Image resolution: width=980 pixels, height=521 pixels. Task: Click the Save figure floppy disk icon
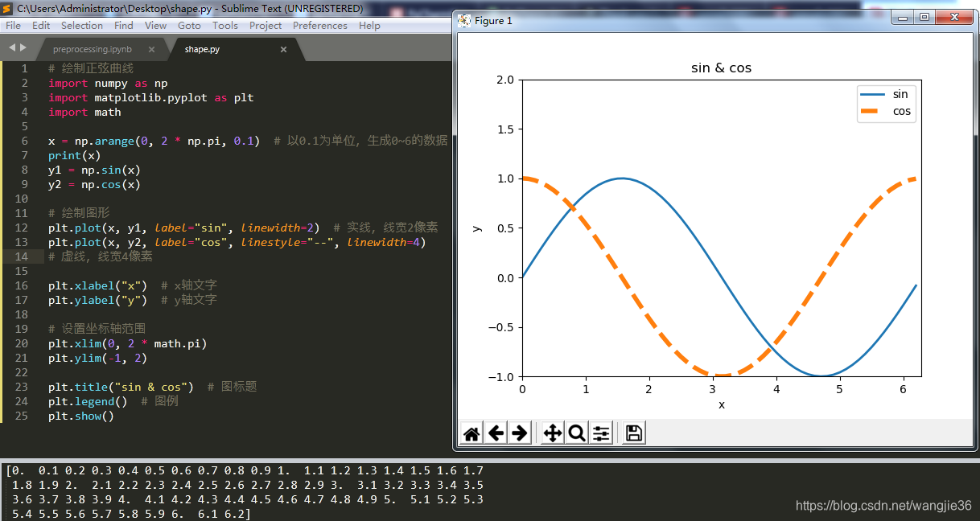click(x=634, y=433)
